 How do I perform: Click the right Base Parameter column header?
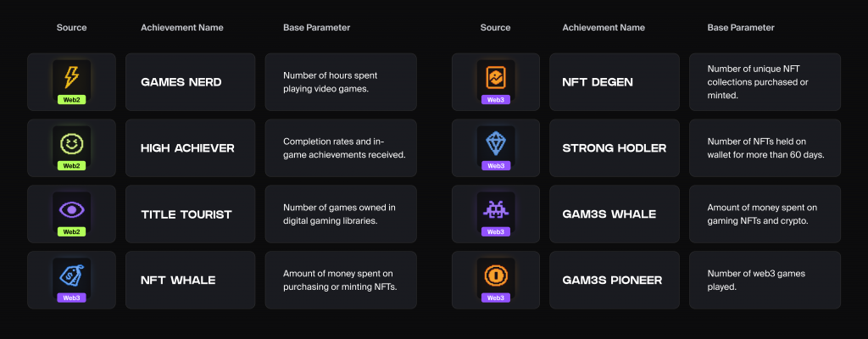741,28
